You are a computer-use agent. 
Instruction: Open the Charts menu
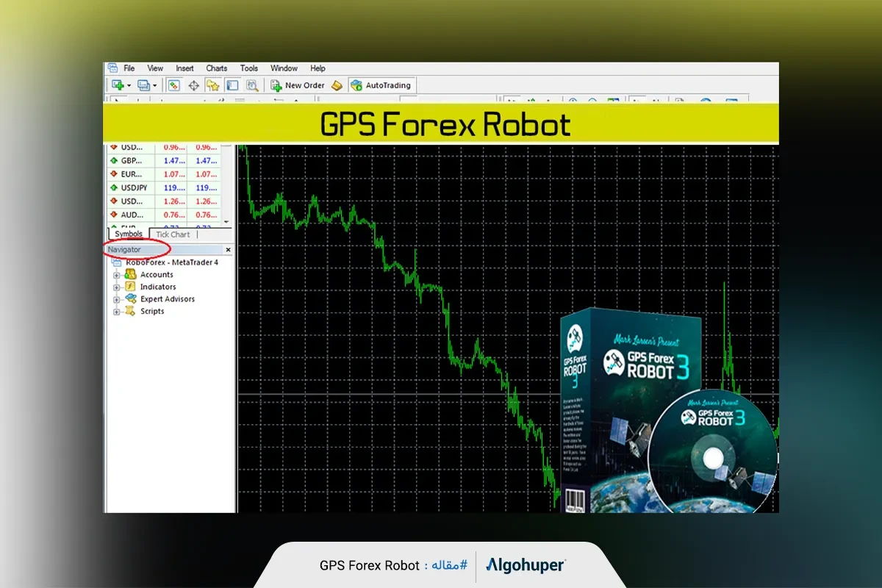point(217,68)
